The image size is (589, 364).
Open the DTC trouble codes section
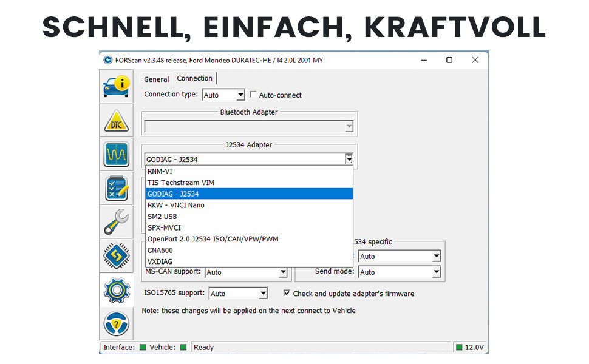point(116,121)
